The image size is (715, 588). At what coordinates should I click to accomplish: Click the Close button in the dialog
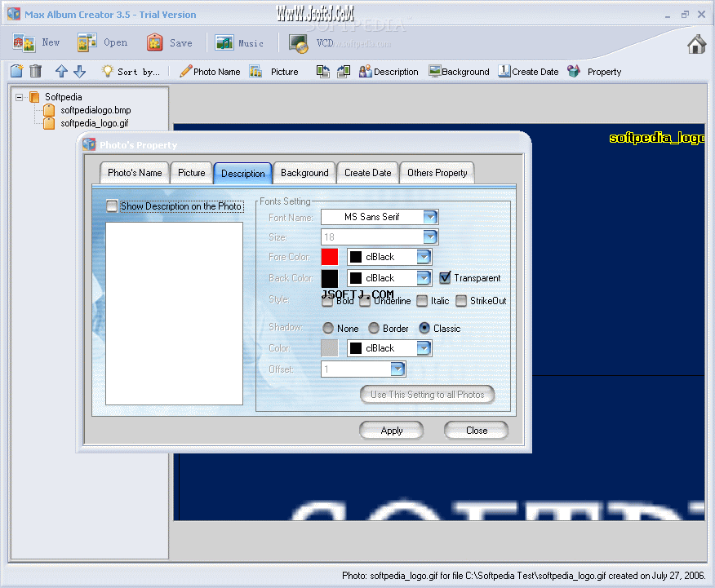477,431
